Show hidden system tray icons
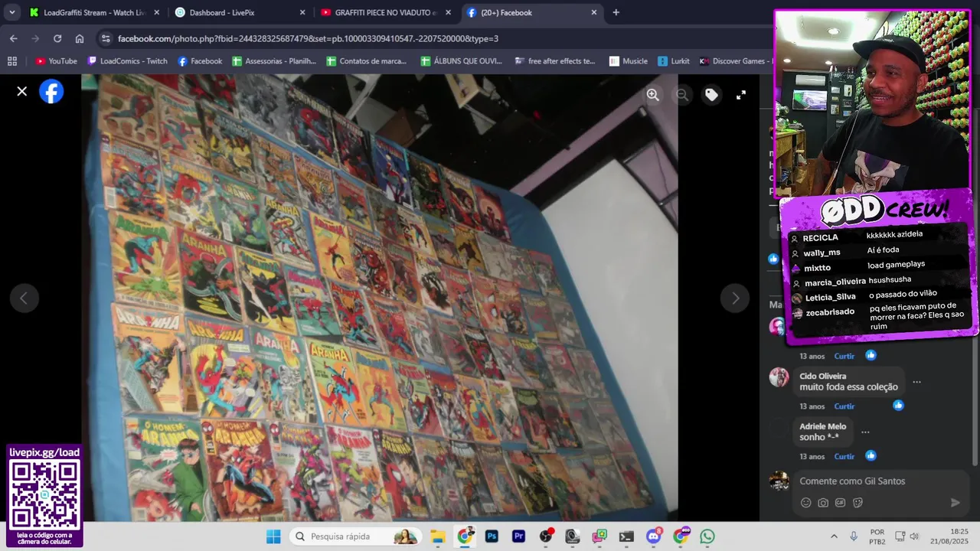This screenshot has width=980, height=551. pyautogui.click(x=834, y=536)
